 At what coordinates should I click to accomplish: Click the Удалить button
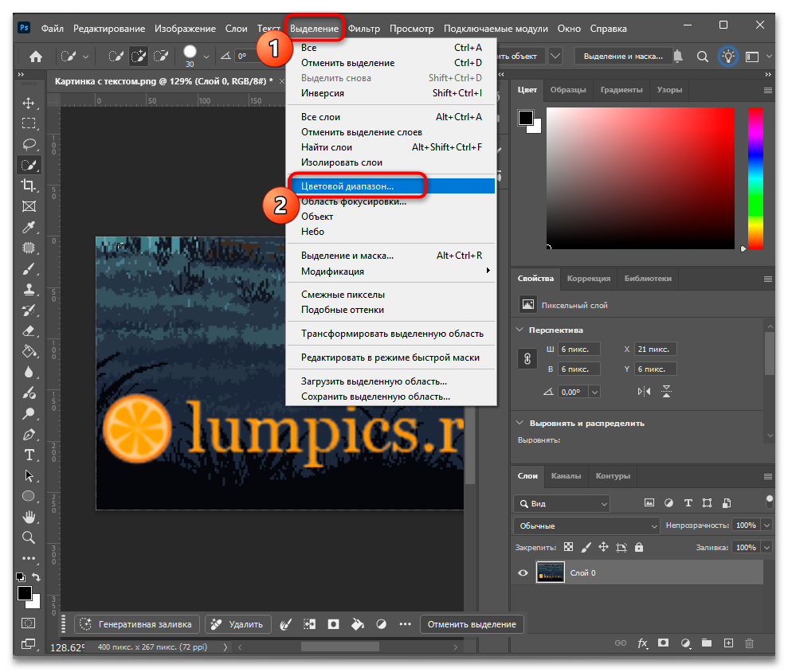pyautogui.click(x=238, y=624)
